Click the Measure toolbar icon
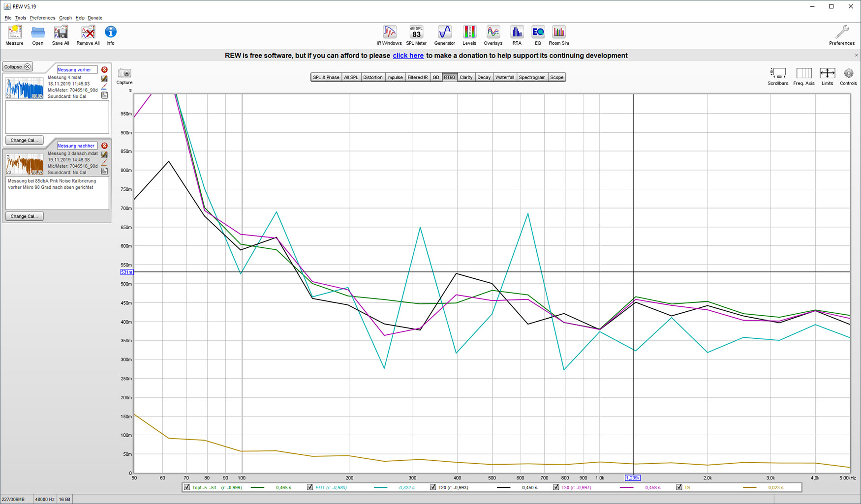 (14, 32)
